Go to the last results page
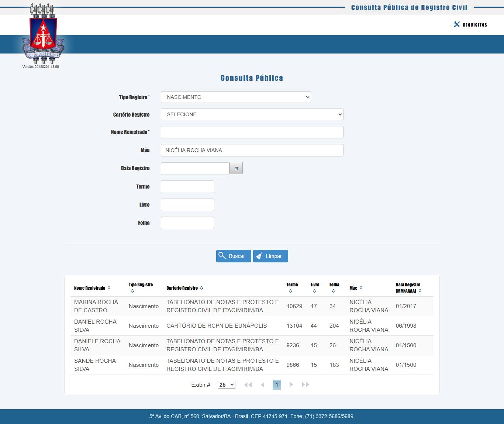Screen dimensions: 504x424 305,385
